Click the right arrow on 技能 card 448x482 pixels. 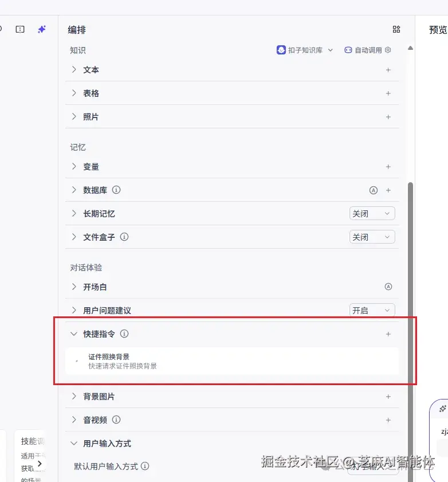click(x=40, y=464)
